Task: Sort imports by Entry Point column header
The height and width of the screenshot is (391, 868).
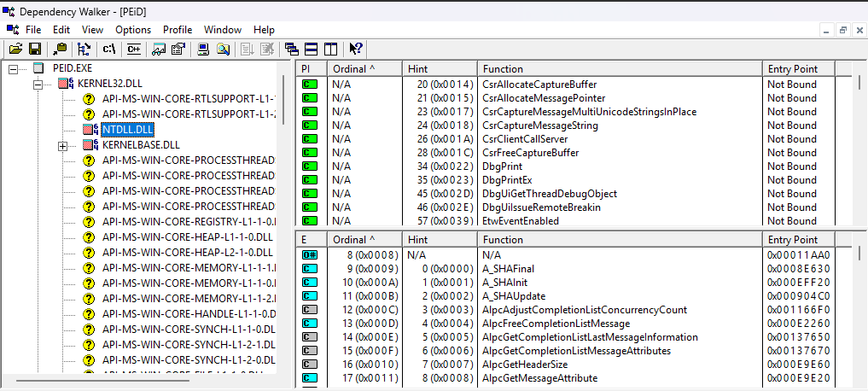Action: 799,69
